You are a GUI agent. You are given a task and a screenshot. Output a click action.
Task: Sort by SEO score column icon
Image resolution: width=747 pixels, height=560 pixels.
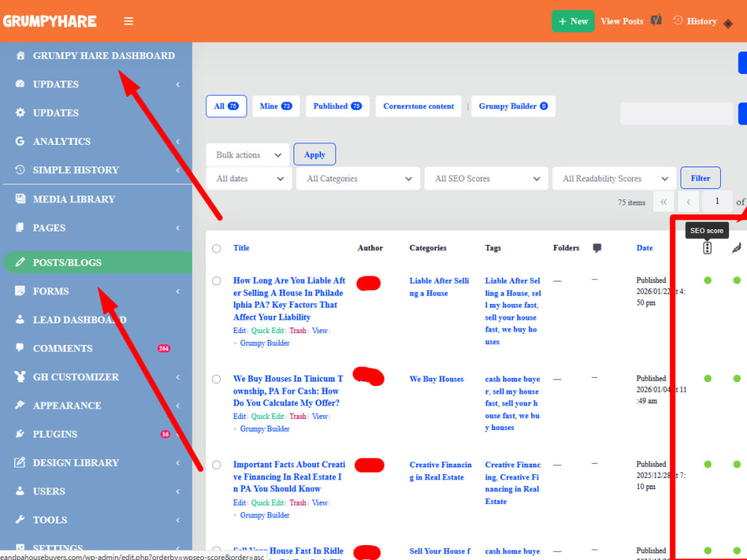click(707, 248)
